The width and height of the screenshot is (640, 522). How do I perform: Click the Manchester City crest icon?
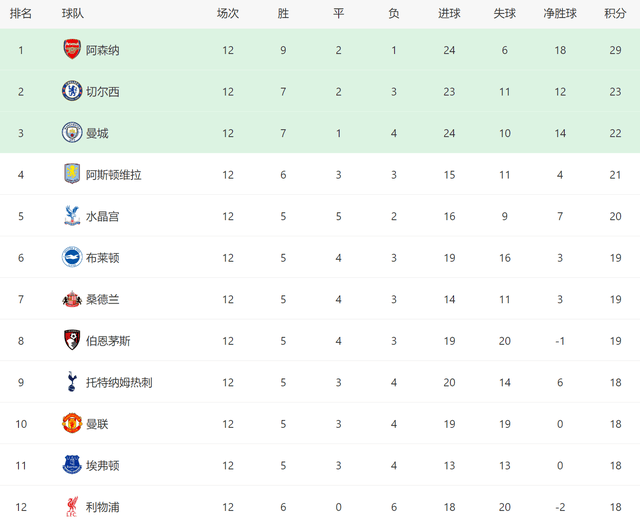(72, 133)
